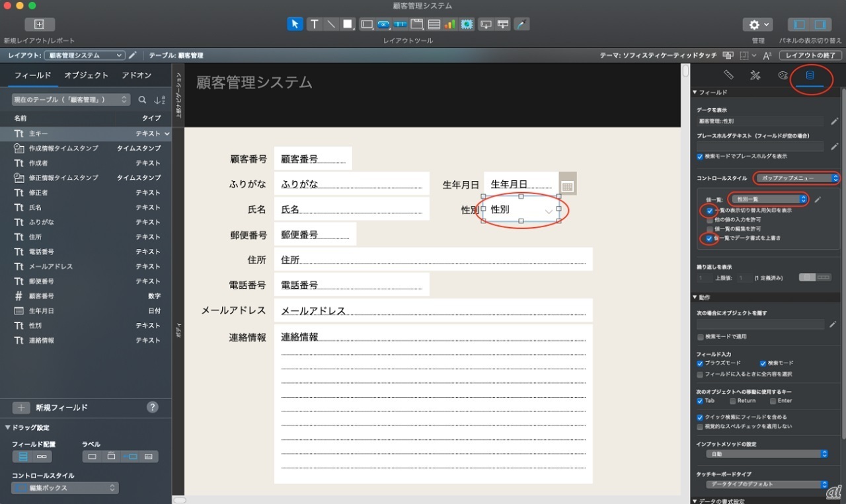The image size is (846, 504).
Task: Select the Text tool in toolbar
Action: [315, 24]
